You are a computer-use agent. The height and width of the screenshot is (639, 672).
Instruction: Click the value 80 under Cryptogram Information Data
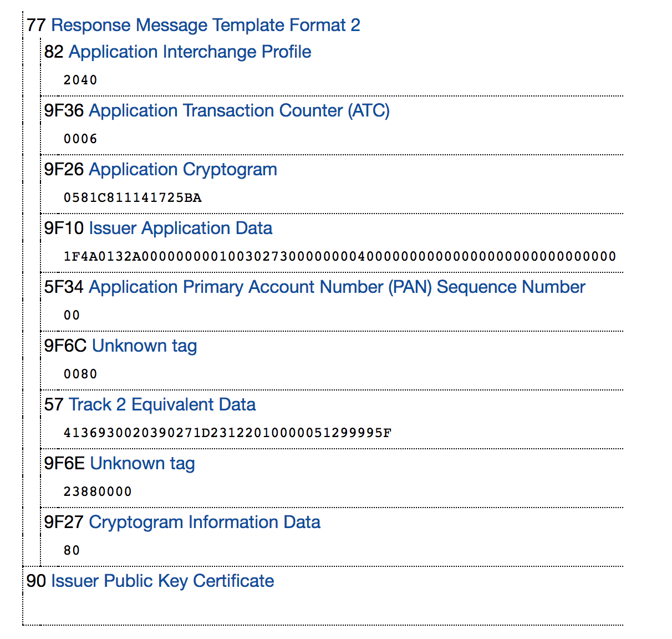coord(72,551)
